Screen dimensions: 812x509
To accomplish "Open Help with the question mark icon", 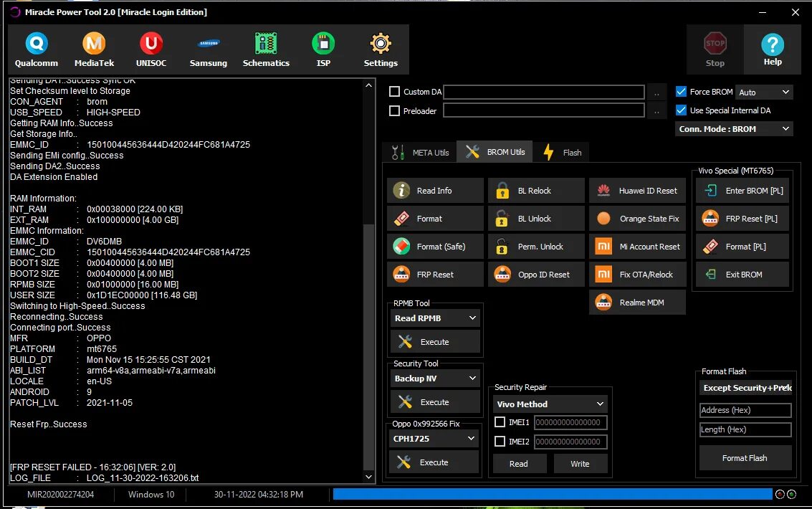I will [x=773, y=49].
